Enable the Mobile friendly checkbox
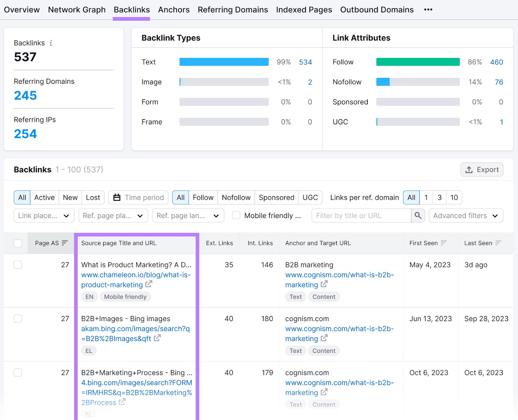The width and height of the screenshot is (518, 420). click(236, 216)
